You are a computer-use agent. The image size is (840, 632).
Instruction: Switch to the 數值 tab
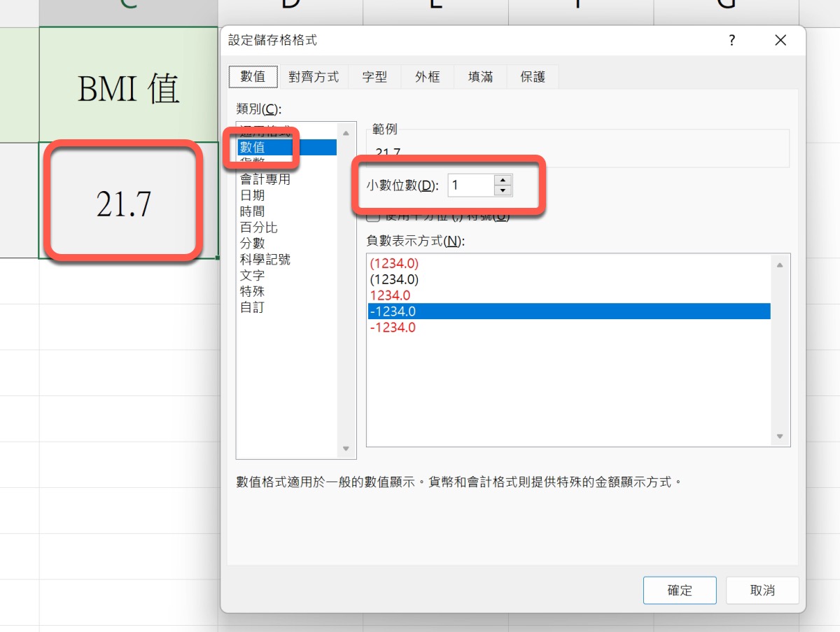[x=253, y=77]
